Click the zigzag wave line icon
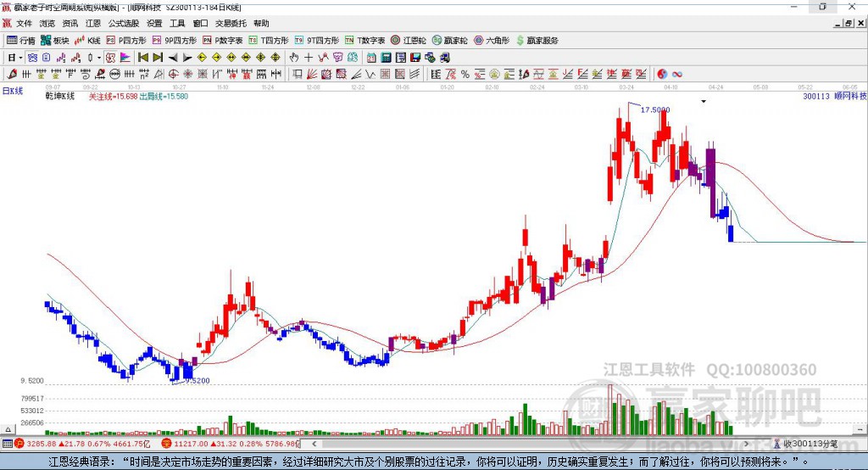This screenshot has width=868, height=470. pos(370,74)
